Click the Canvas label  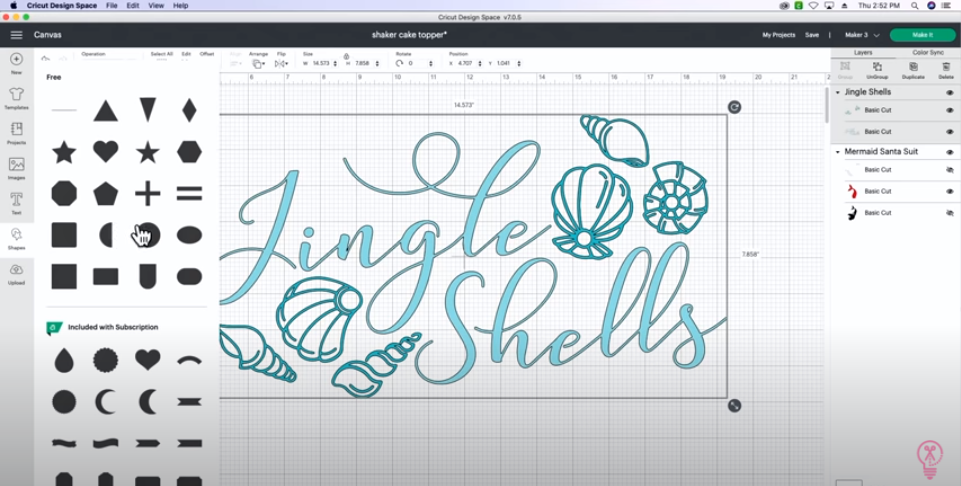[47, 35]
